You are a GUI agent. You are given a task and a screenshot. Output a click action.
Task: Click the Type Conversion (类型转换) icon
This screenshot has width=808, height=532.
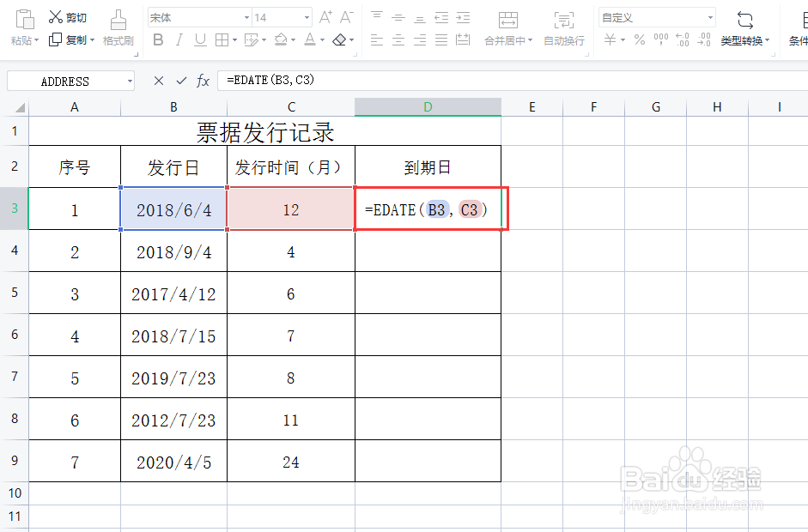[x=745, y=20]
